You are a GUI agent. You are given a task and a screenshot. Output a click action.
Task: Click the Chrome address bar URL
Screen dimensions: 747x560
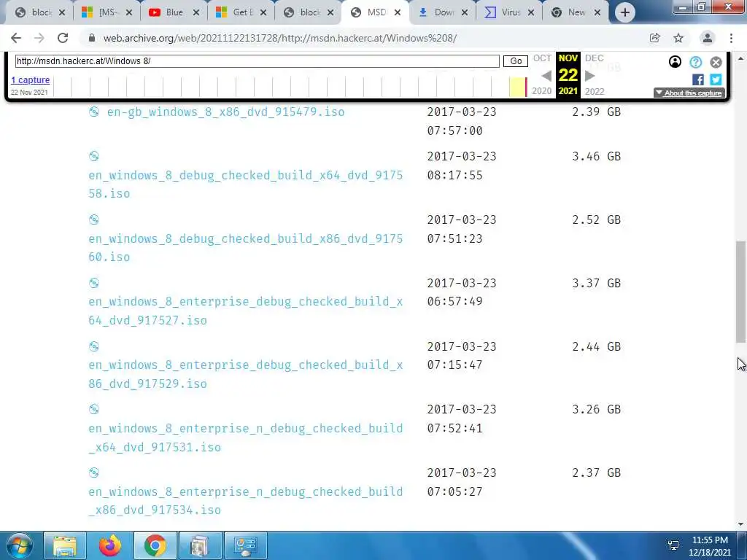(x=280, y=38)
